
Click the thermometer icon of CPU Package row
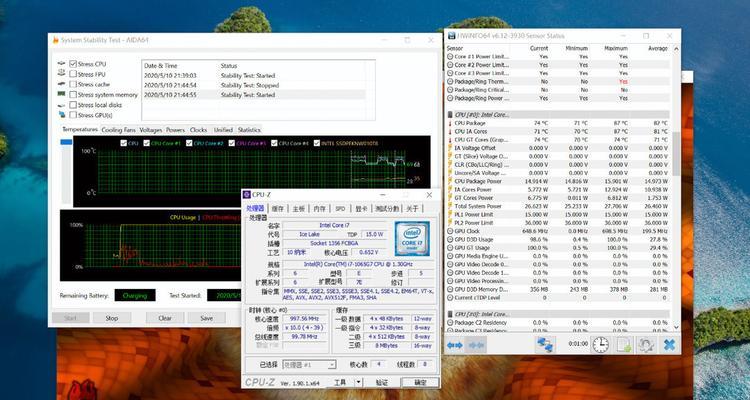point(450,123)
